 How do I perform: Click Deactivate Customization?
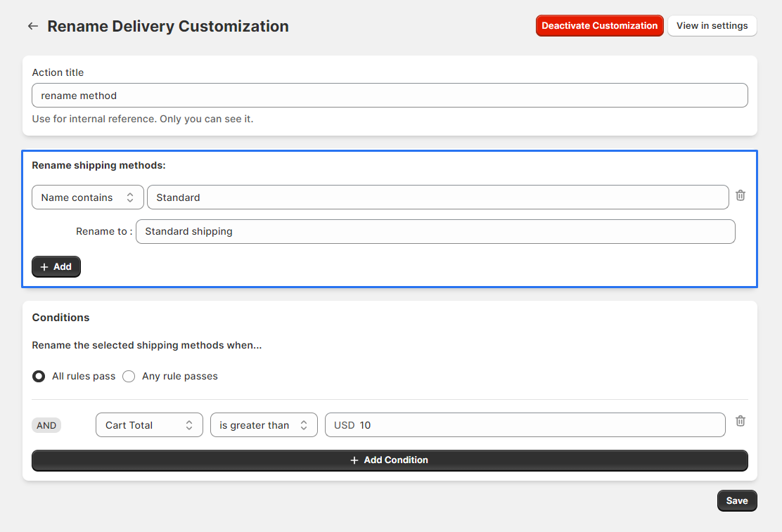[x=599, y=25]
